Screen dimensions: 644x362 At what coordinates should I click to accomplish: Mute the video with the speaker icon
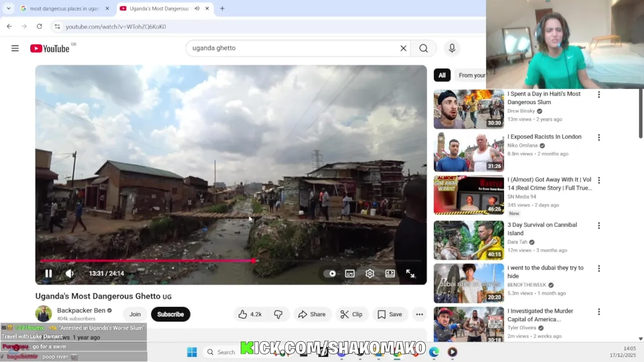tap(69, 274)
